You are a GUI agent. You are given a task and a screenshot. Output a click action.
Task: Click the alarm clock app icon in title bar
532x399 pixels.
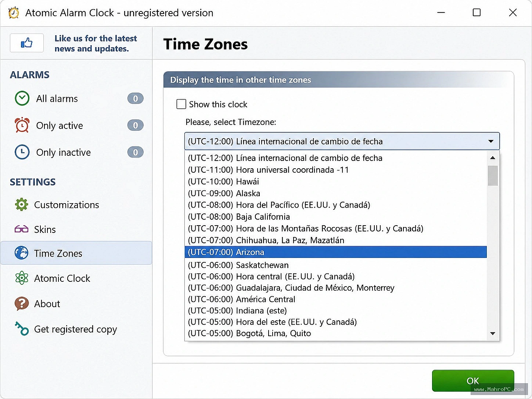14,12
